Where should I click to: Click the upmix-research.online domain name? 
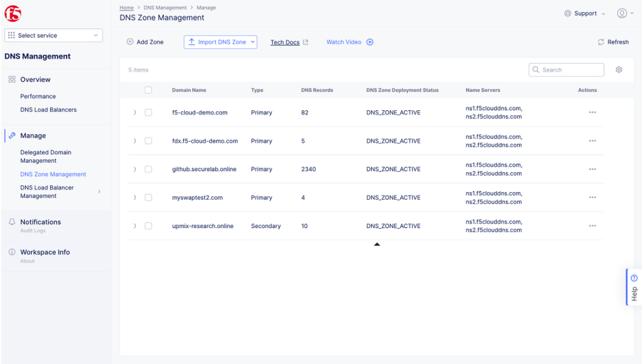(203, 226)
